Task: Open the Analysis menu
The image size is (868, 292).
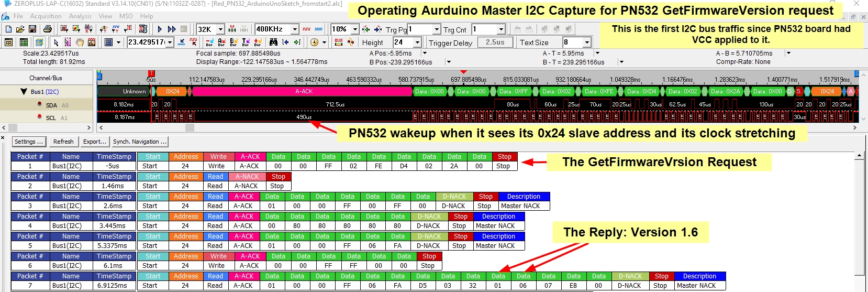Action: 80,16
